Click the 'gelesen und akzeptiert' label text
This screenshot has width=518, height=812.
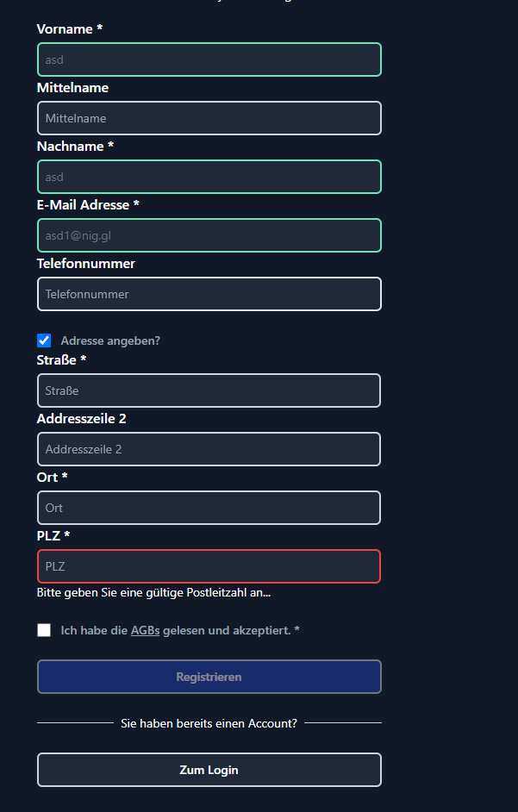tap(226, 630)
